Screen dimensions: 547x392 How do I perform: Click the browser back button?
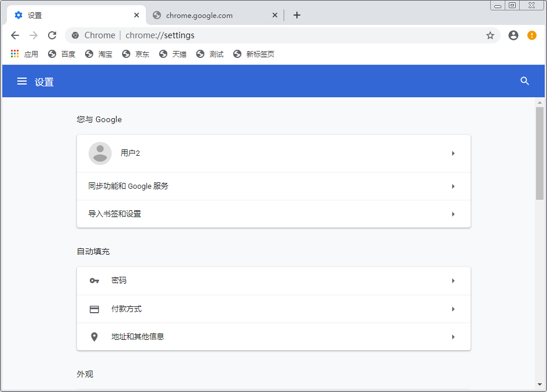coord(15,35)
